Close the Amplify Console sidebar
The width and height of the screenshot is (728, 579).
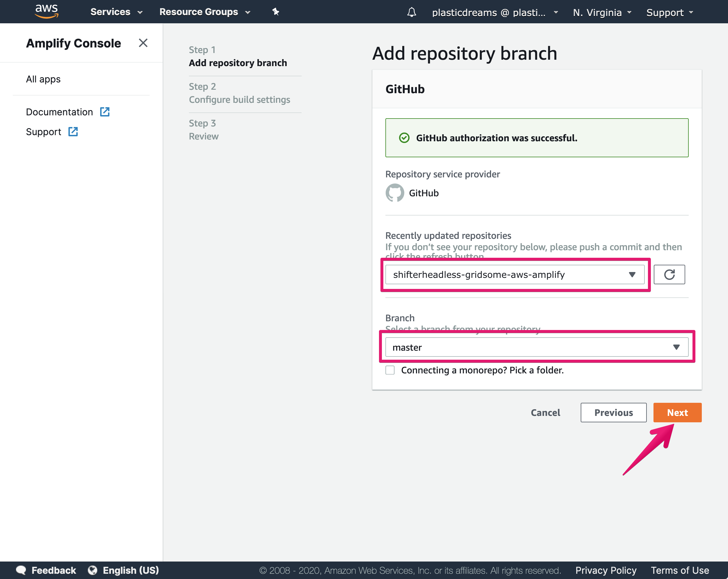143,43
